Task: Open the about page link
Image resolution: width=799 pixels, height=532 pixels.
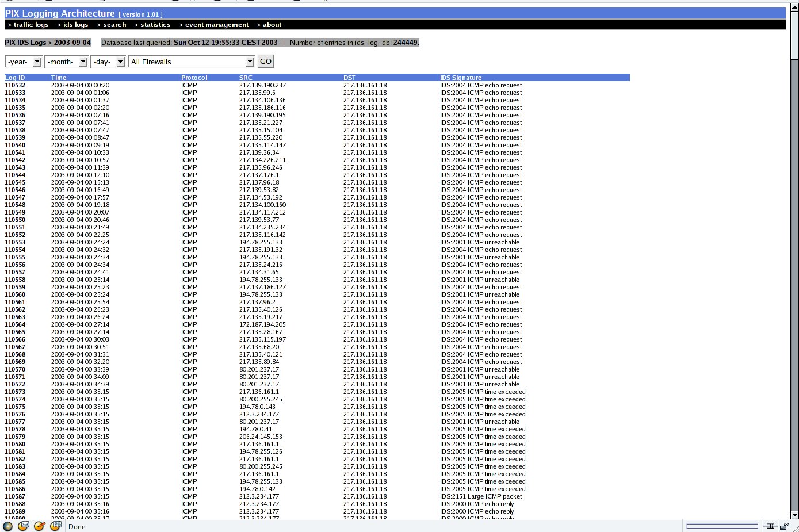Action: point(269,25)
